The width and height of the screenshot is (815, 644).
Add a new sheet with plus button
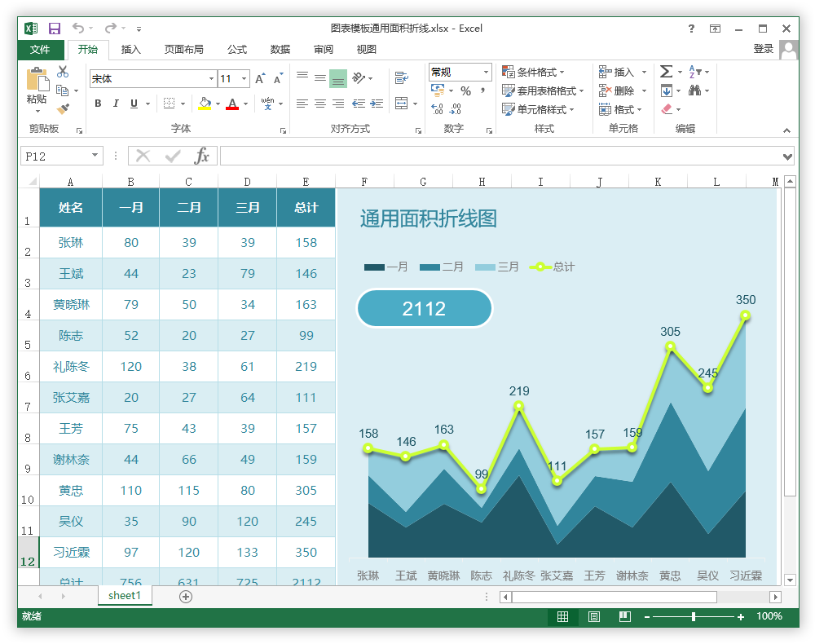(x=186, y=597)
